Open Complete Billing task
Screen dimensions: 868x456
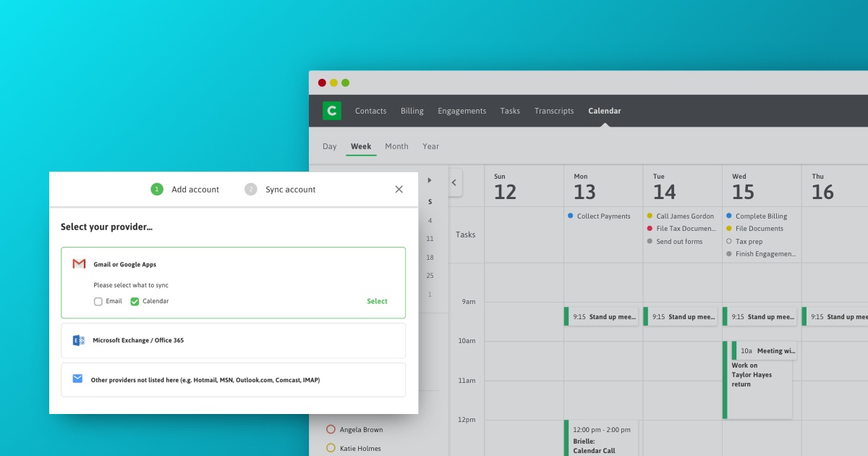tap(757, 216)
